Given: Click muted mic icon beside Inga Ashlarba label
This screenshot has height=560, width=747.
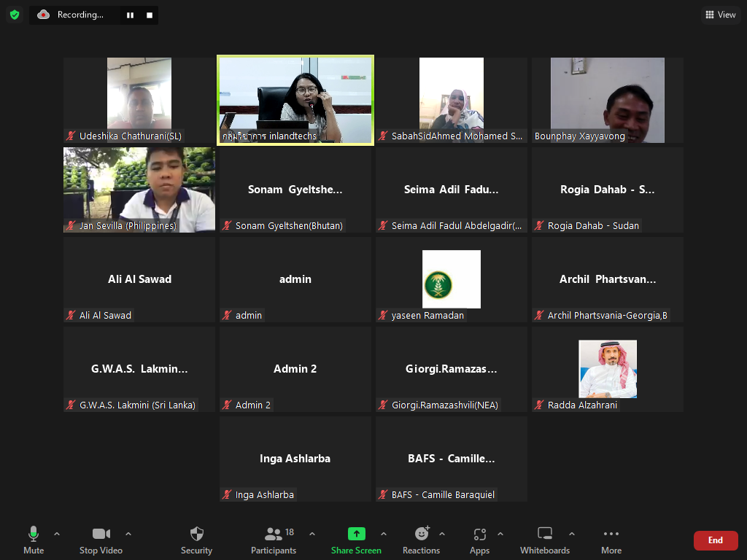Looking at the screenshot, I should coord(227,495).
